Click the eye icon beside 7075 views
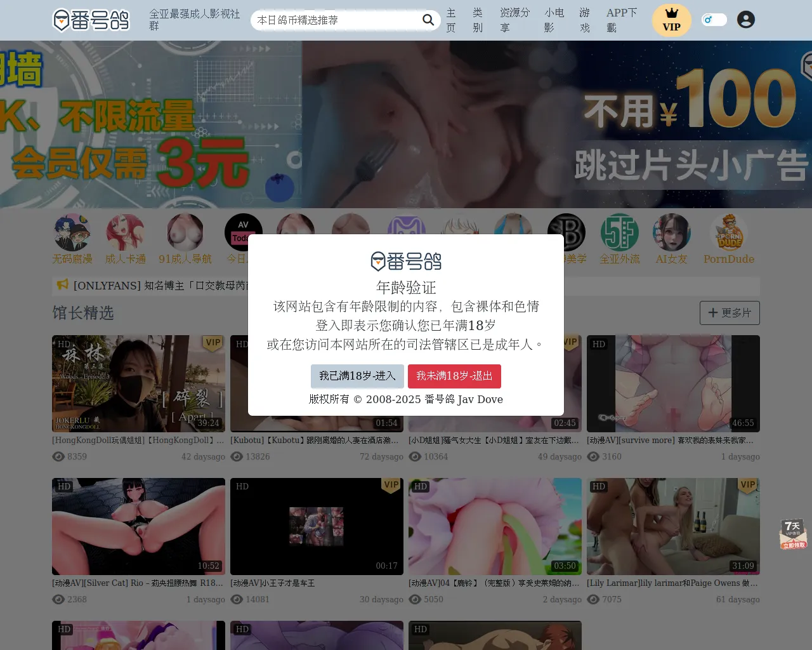 593,599
